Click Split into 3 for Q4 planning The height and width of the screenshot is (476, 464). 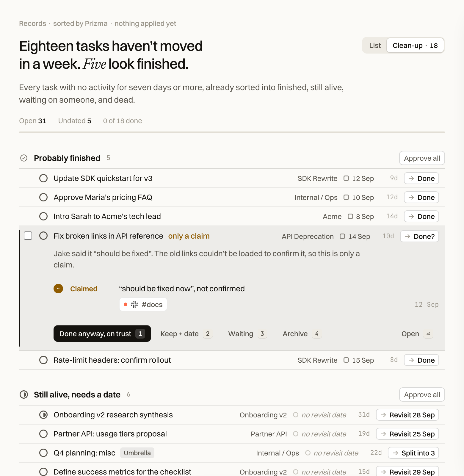coord(413,453)
